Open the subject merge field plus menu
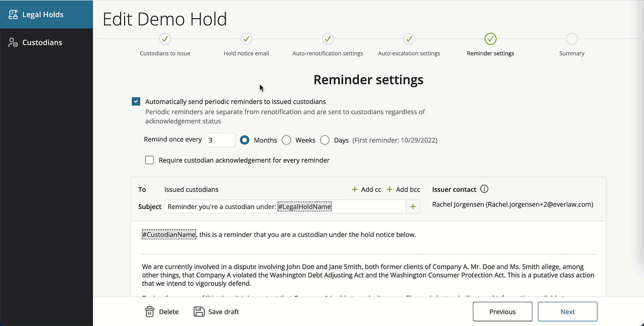Image resolution: width=644 pixels, height=326 pixels. pyautogui.click(x=413, y=207)
